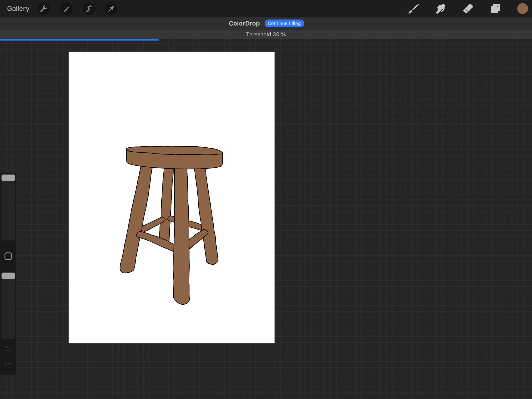Screen dimensions: 532x399
Task: Select the Eraser tool
Action: [x=468, y=9]
